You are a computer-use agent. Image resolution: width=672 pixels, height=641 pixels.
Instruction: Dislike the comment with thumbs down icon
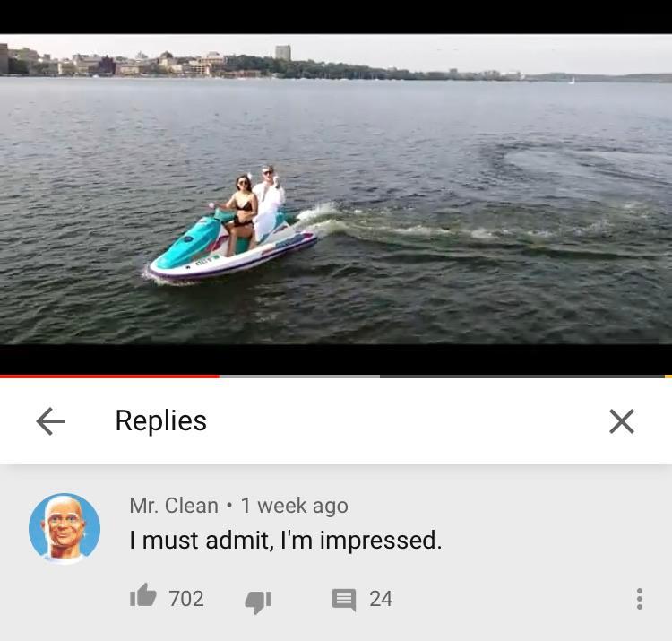(x=258, y=602)
